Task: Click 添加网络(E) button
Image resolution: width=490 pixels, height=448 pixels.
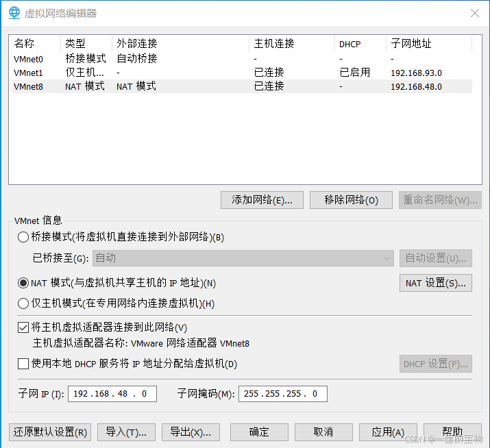Action: [x=262, y=200]
